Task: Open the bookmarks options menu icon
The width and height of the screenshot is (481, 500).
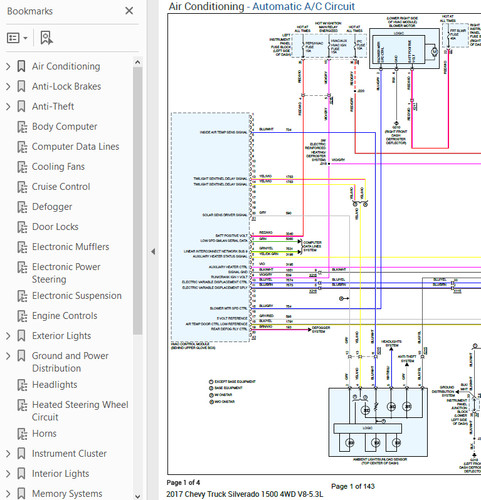Action: click(17, 38)
